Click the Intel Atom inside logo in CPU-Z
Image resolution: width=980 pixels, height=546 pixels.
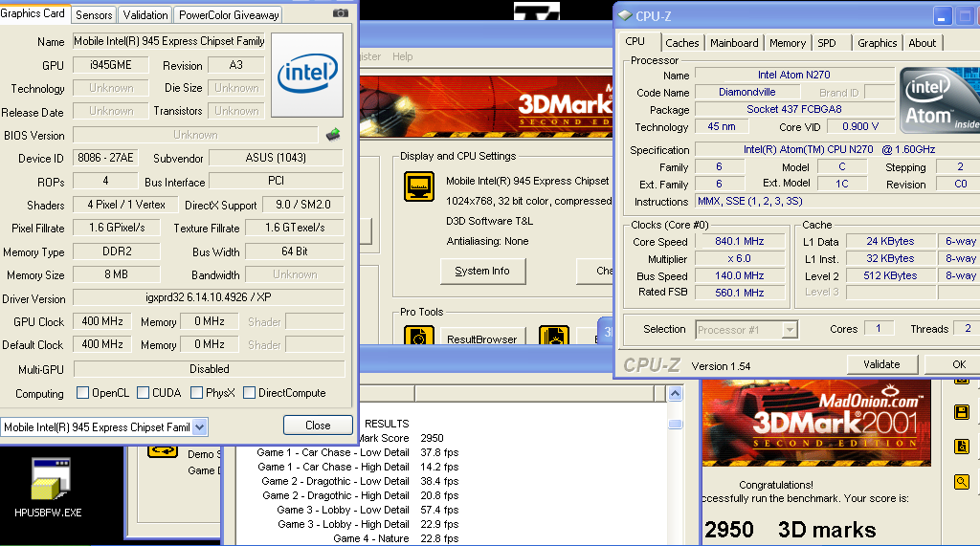point(940,100)
